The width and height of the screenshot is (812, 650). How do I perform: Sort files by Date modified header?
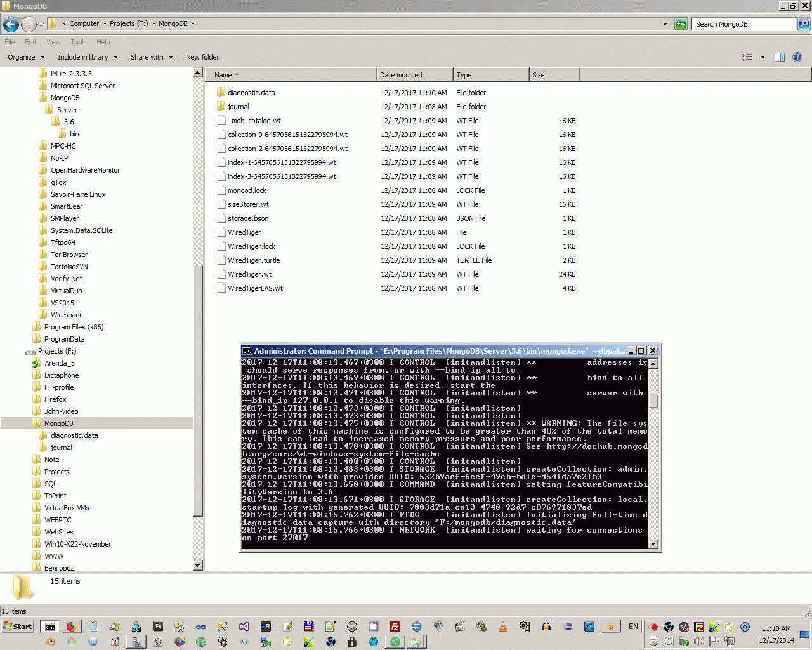coord(415,75)
